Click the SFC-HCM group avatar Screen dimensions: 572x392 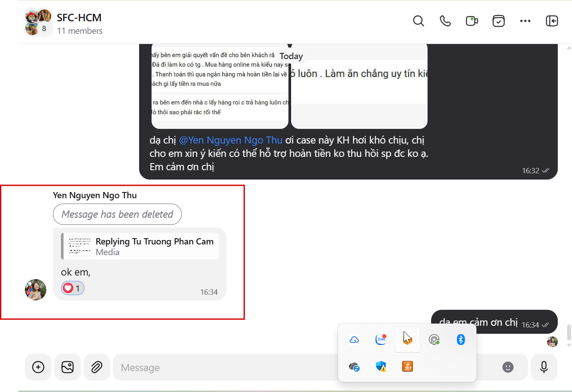38,23
